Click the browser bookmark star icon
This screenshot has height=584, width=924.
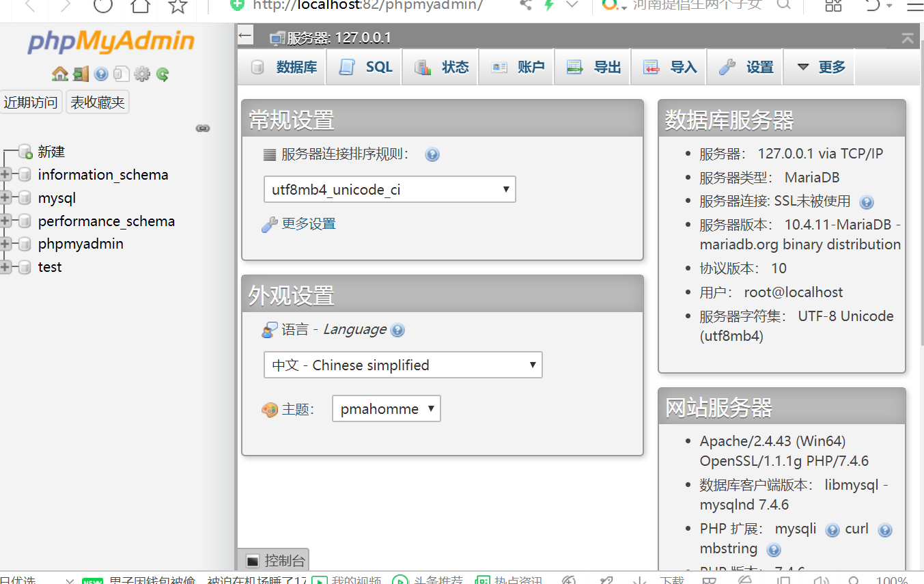tap(178, 6)
